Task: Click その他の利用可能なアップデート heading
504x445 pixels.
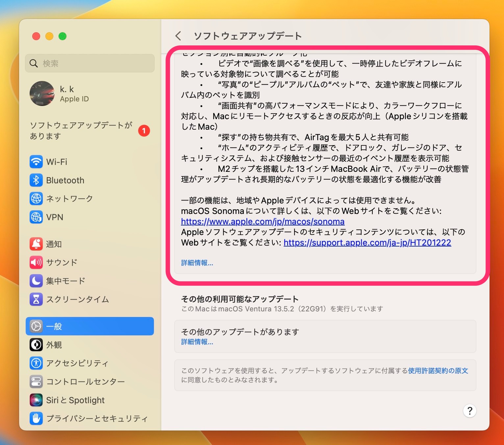Action: tap(240, 299)
